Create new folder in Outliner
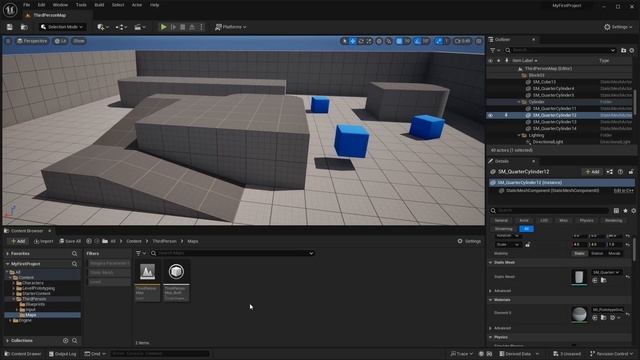 [x=623, y=50]
